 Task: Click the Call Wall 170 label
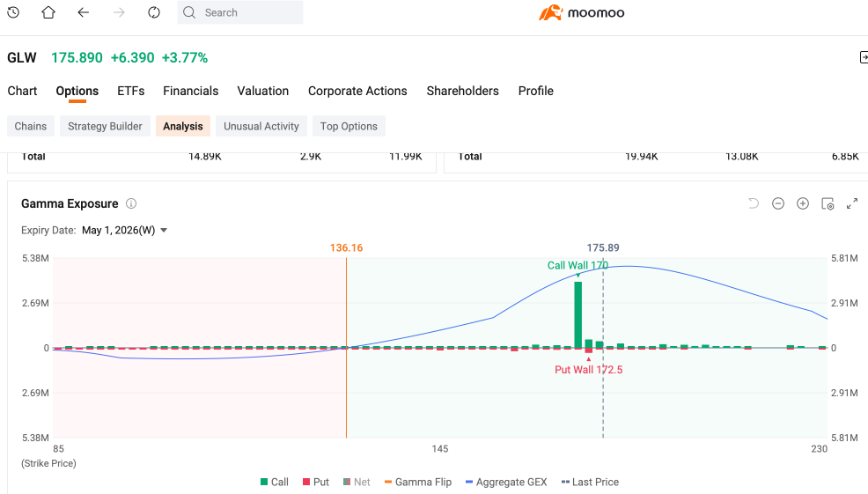pyautogui.click(x=577, y=265)
